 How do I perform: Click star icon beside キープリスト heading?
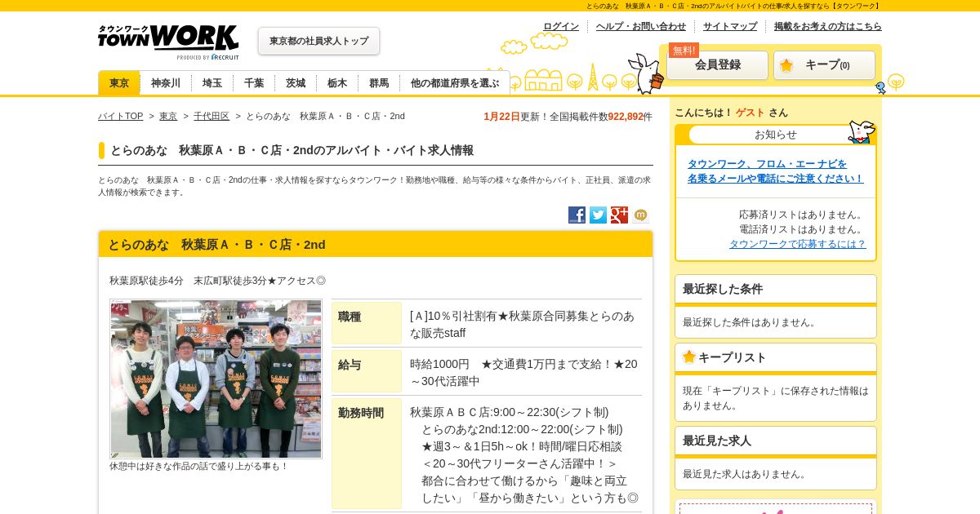tap(688, 357)
